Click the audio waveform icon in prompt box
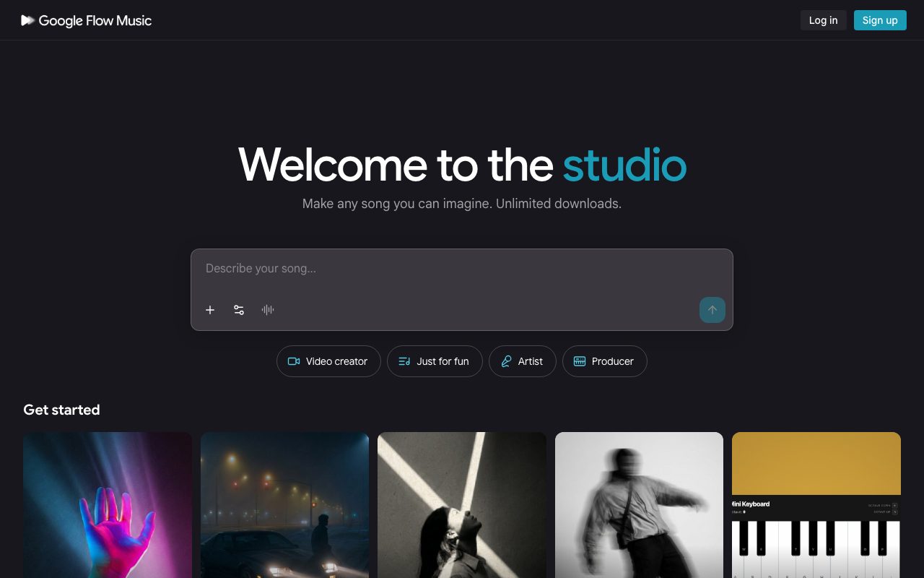 268,310
